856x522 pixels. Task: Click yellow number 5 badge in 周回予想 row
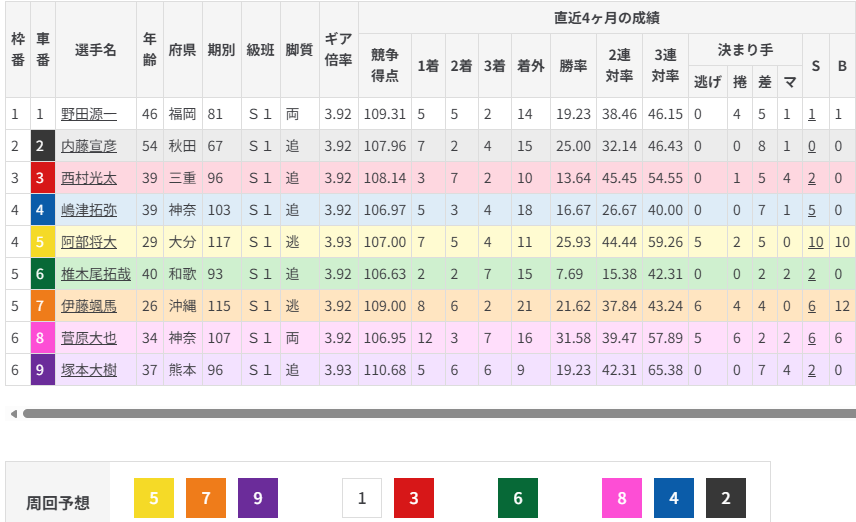[154, 498]
